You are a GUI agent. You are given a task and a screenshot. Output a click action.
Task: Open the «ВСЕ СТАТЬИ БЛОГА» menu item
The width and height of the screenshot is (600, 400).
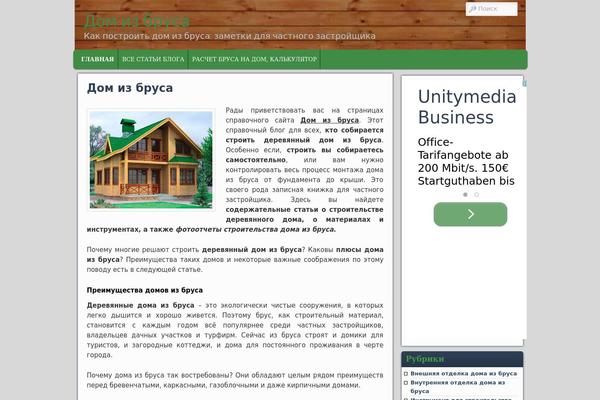coord(153,59)
